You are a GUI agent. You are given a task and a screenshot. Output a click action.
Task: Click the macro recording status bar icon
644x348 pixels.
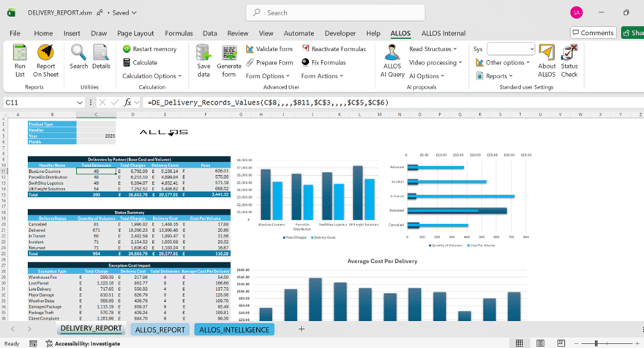pos(33,344)
